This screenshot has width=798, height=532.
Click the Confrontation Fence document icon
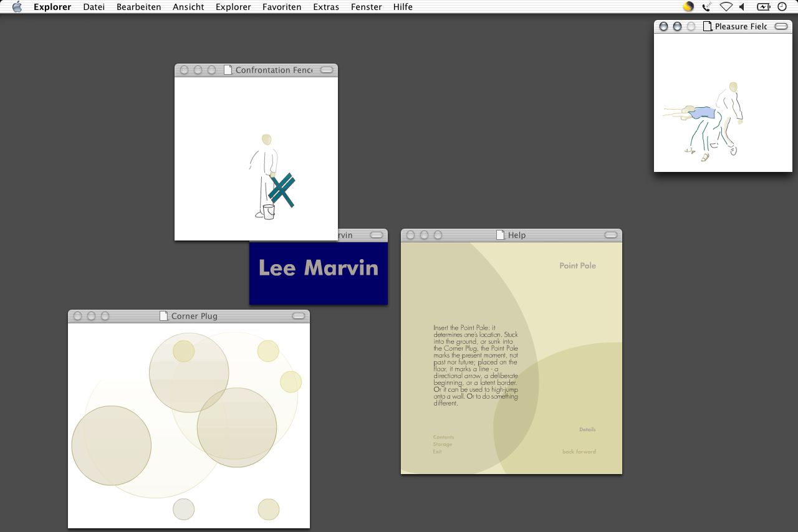click(x=228, y=70)
